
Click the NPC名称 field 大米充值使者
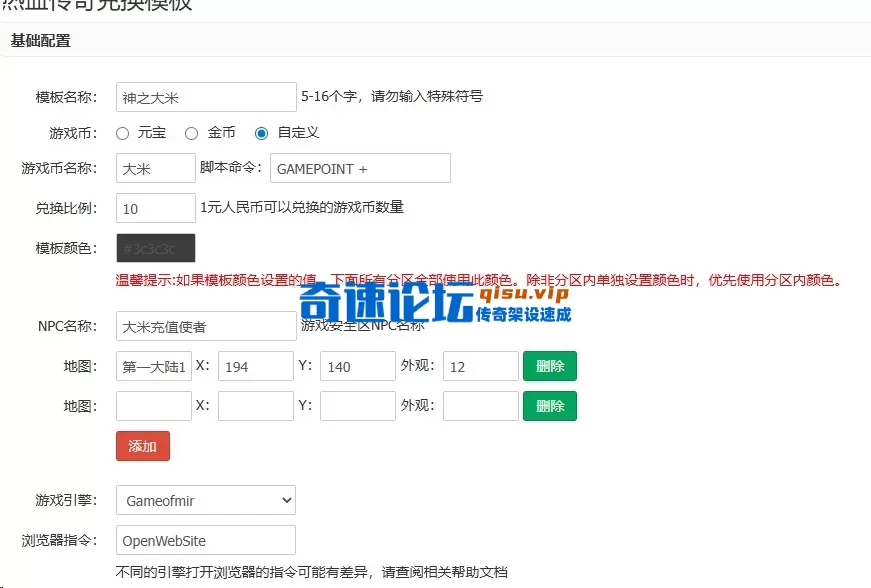click(206, 326)
